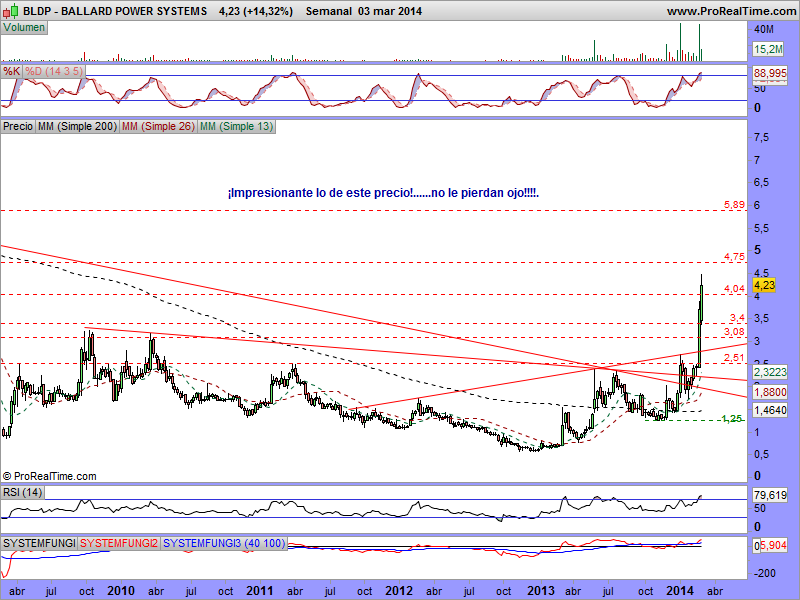Click the 2,51 level label
Image resolution: width=800 pixels, height=600 pixels.
(x=734, y=358)
